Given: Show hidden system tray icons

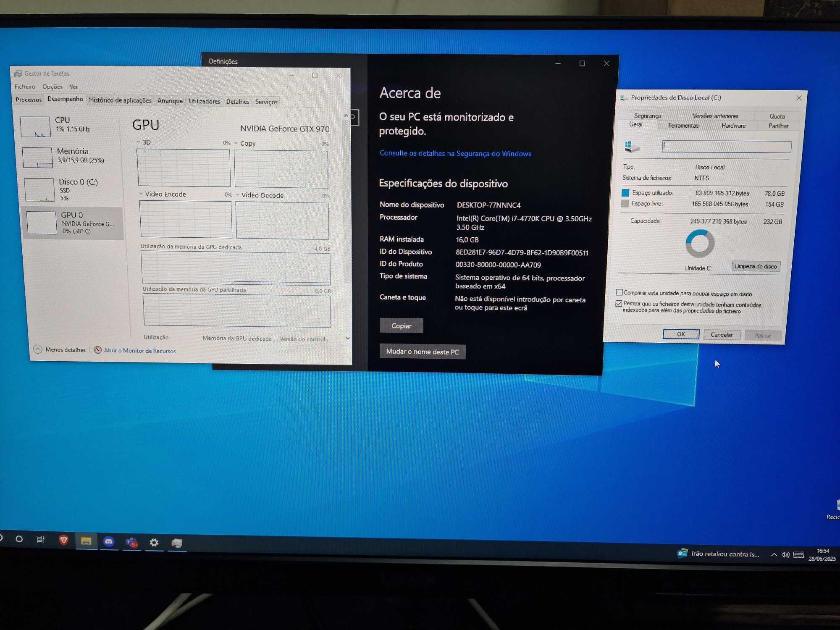Looking at the screenshot, I should pos(774,554).
